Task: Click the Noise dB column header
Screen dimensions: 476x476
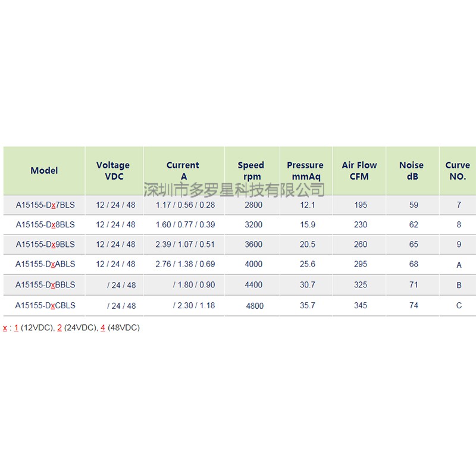Action: pos(412,171)
